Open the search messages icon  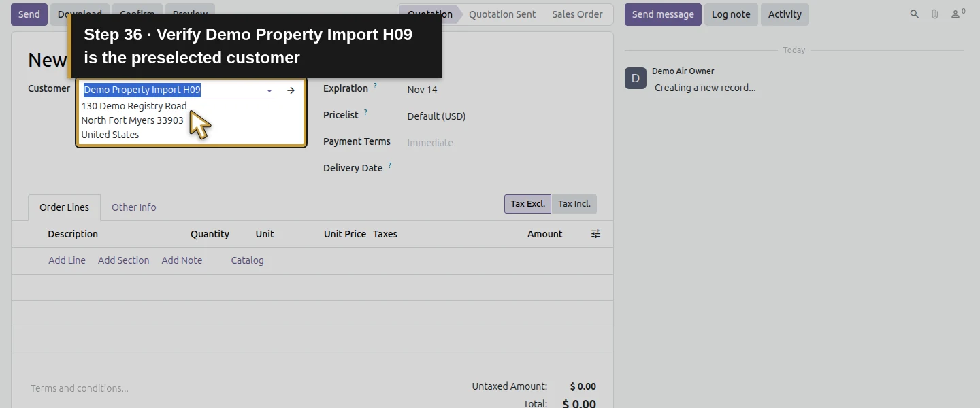click(x=915, y=14)
